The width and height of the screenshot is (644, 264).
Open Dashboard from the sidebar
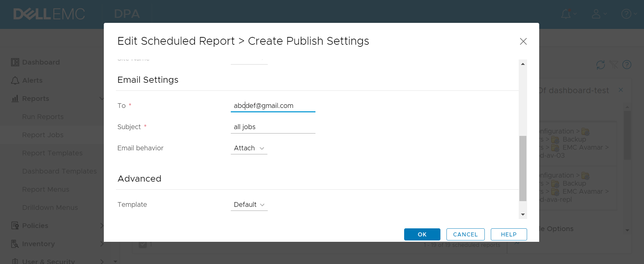tap(41, 62)
